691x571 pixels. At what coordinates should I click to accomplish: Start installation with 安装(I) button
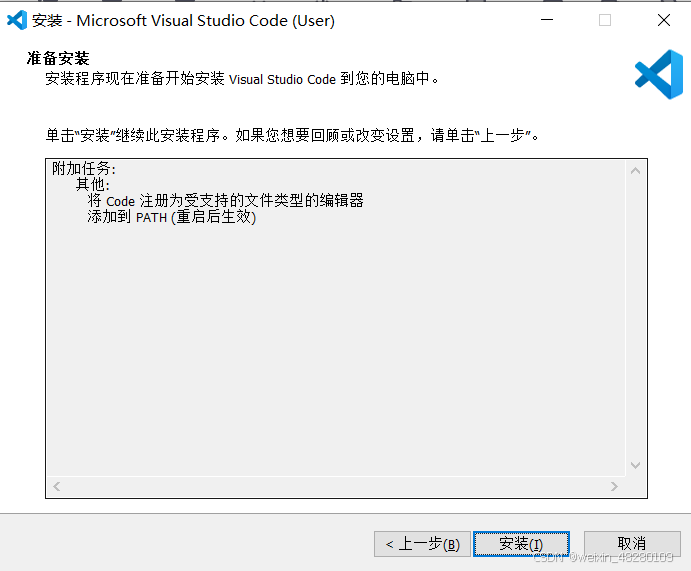[x=521, y=544]
